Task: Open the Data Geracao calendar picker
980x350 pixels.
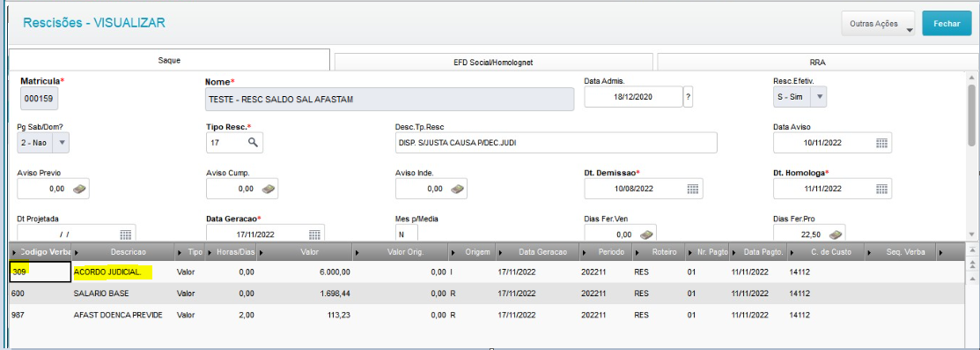Action: [314, 235]
